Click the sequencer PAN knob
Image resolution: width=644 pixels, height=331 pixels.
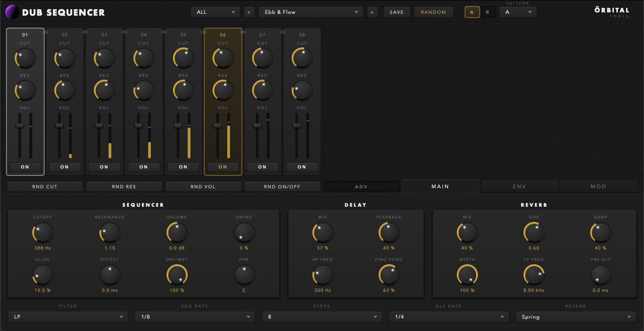pos(244,275)
